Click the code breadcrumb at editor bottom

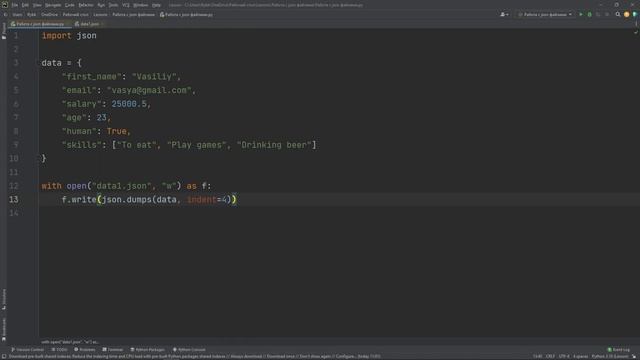tap(70, 342)
